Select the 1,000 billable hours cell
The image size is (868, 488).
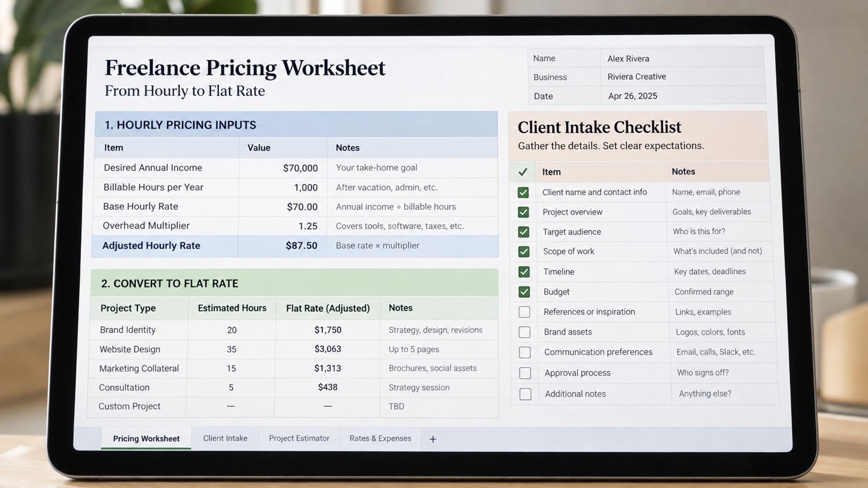click(x=282, y=187)
